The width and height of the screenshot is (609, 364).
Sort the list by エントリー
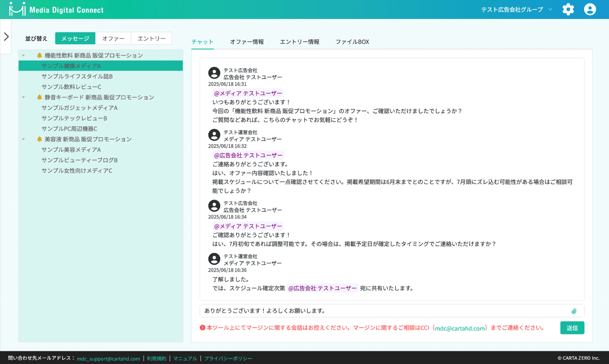click(151, 39)
